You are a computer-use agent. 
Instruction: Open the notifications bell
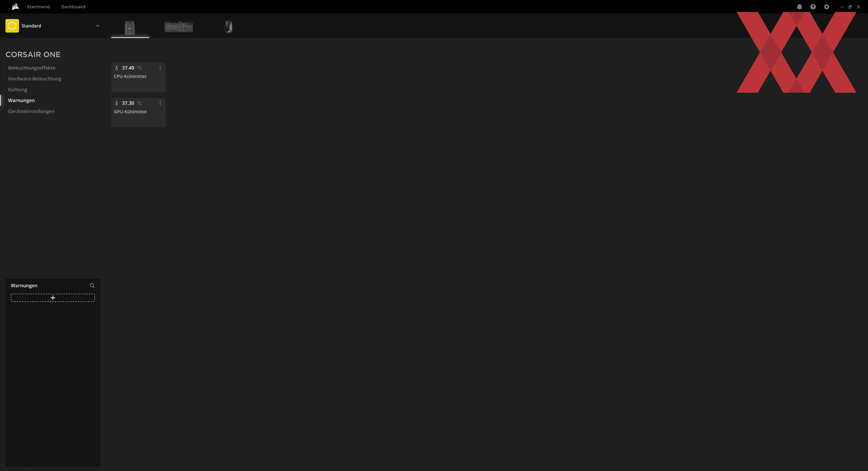[799, 7]
